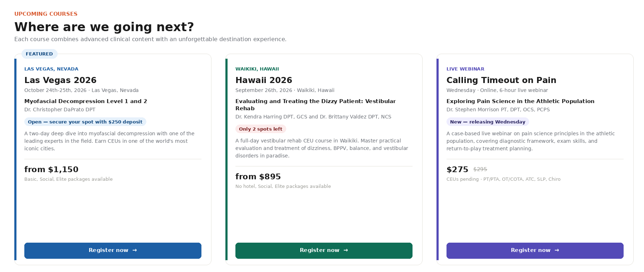Image resolution: width=644 pixels, height=272 pixels.
Task: Click the Myofascial Decompression Level 1 and 2 subtitle
Action: click(x=86, y=101)
